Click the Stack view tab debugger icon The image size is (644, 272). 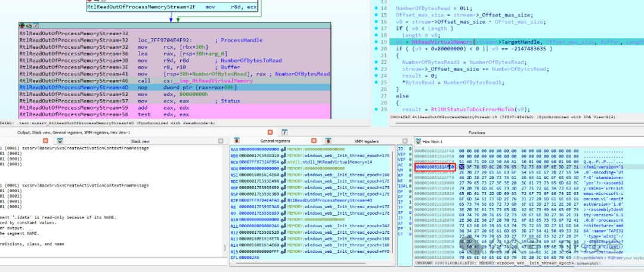(60, 141)
